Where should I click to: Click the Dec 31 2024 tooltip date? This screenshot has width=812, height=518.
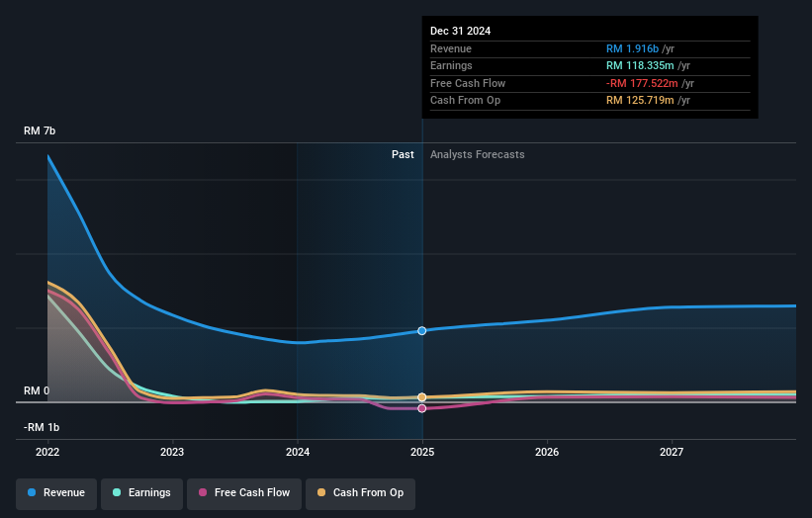460,31
